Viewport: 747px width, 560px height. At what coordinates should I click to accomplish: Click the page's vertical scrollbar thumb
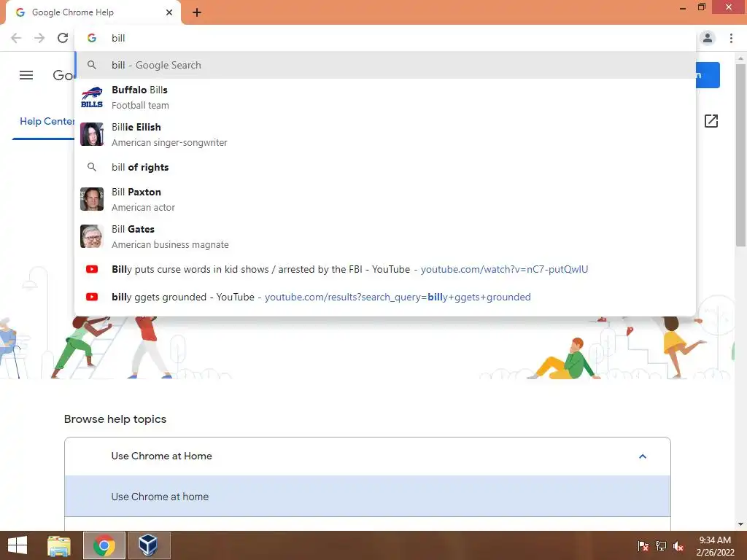tap(740, 155)
